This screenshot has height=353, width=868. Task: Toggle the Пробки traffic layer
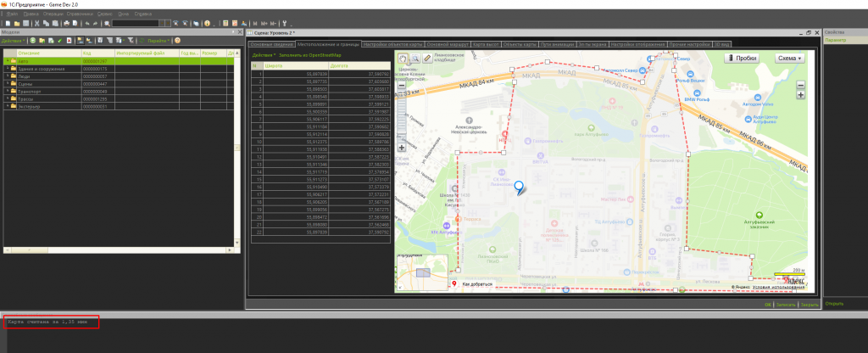[742, 59]
